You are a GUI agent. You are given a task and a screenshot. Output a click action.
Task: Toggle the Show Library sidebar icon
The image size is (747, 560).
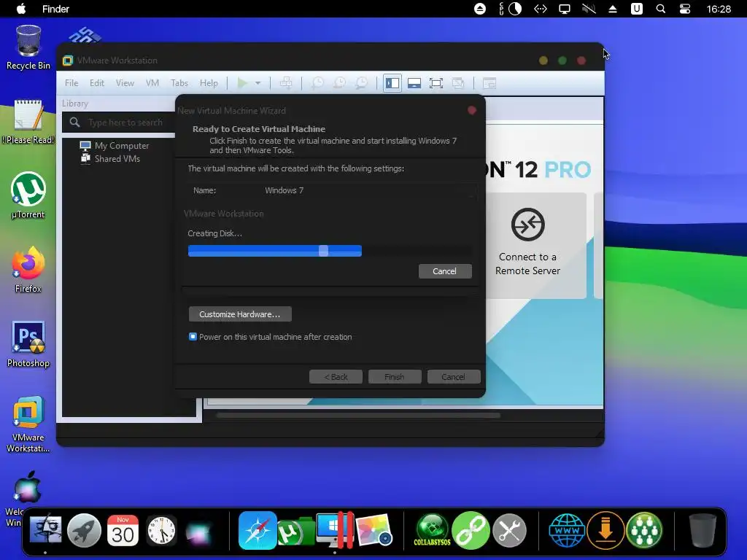(392, 83)
